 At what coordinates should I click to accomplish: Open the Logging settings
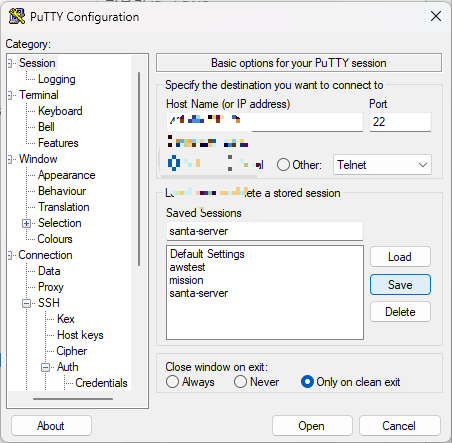click(x=57, y=79)
